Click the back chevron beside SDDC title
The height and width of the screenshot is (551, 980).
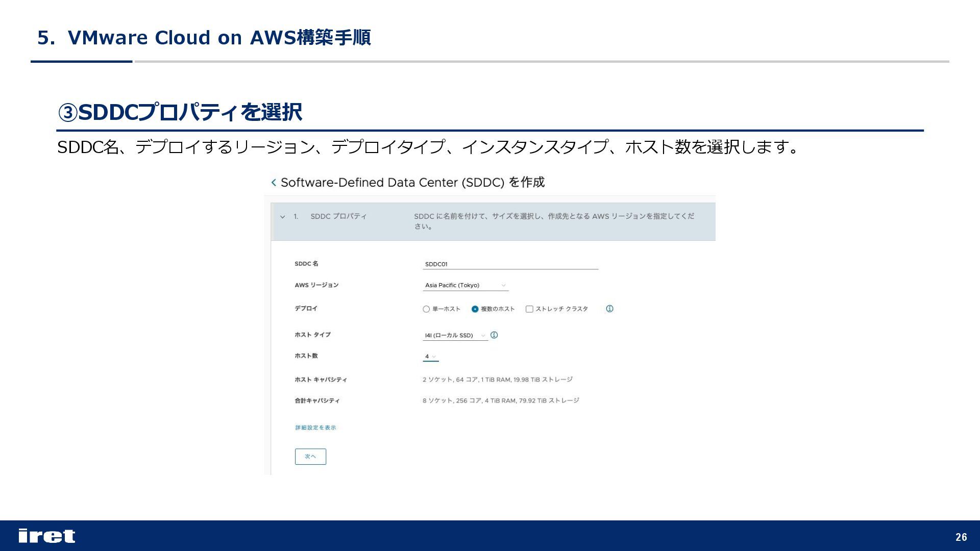click(274, 183)
